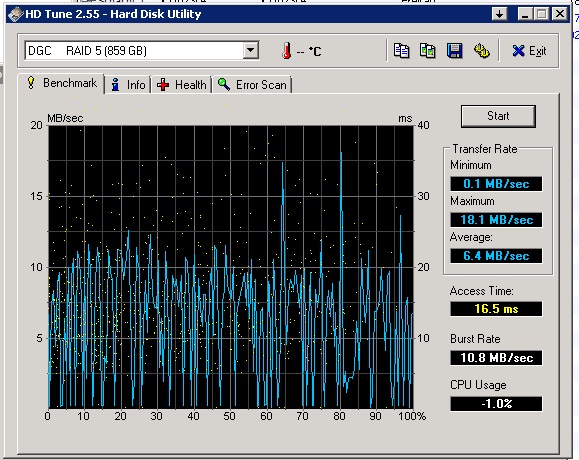
Task: Click the Health tab red cross icon
Action: pos(163,85)
